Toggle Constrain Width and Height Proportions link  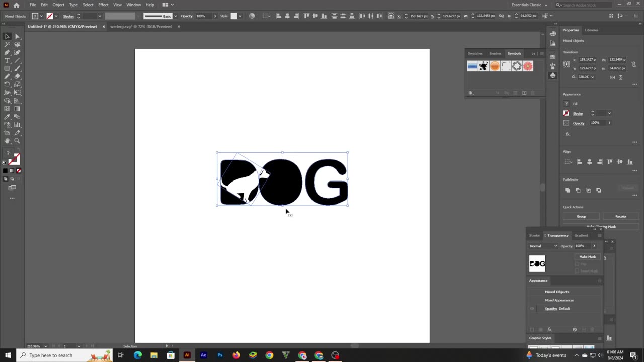(x=634, y=64)
